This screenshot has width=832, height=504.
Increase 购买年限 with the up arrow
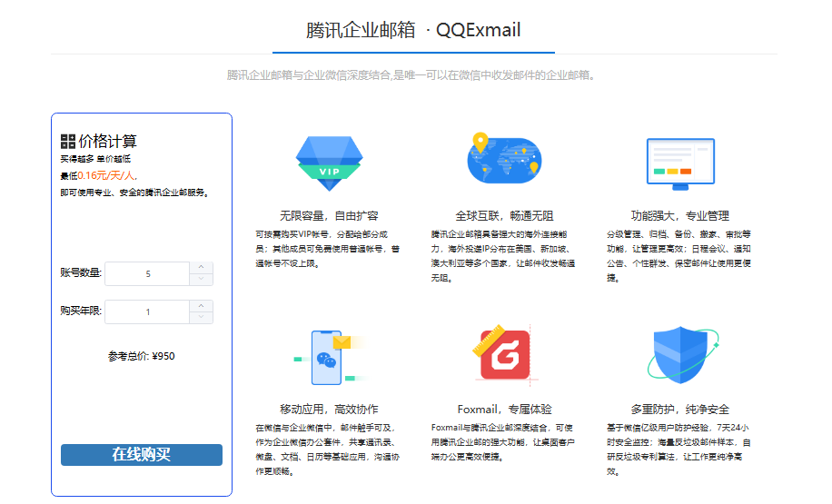click(x=201, y=306)
